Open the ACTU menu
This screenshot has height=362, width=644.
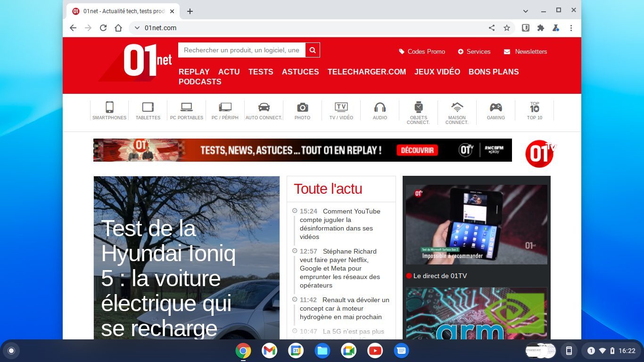tap(229, 72)
